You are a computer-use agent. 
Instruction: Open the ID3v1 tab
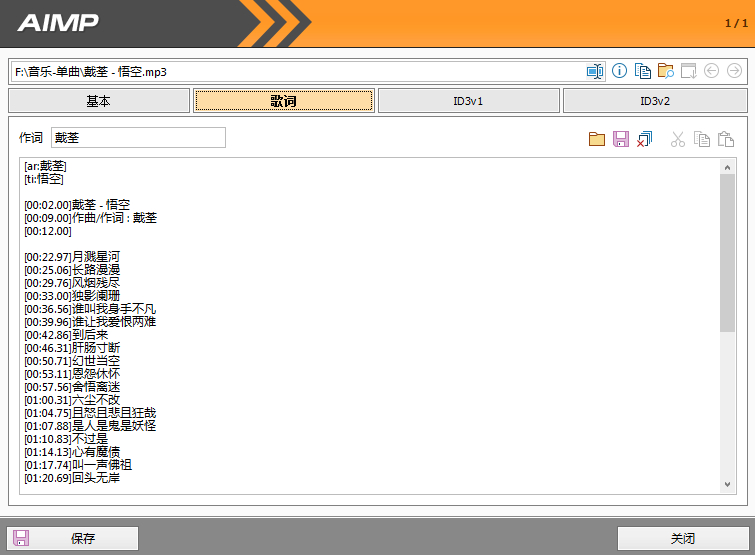469,101
